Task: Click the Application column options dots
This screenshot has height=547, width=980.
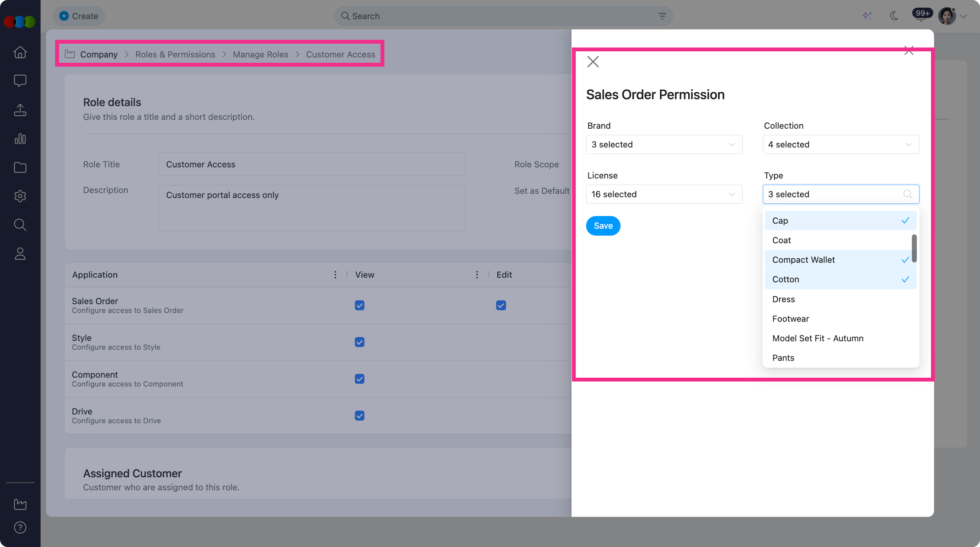Action: pos(335,275)
